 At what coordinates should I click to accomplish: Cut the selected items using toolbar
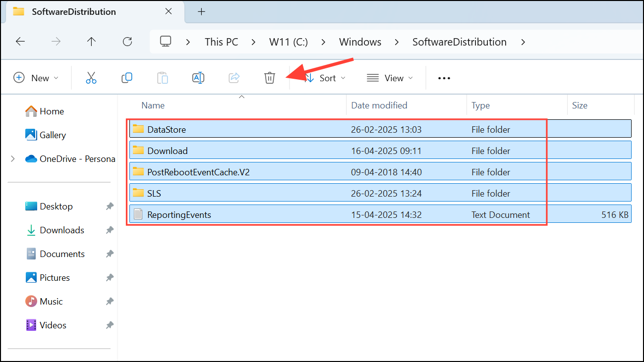point(91,78)
